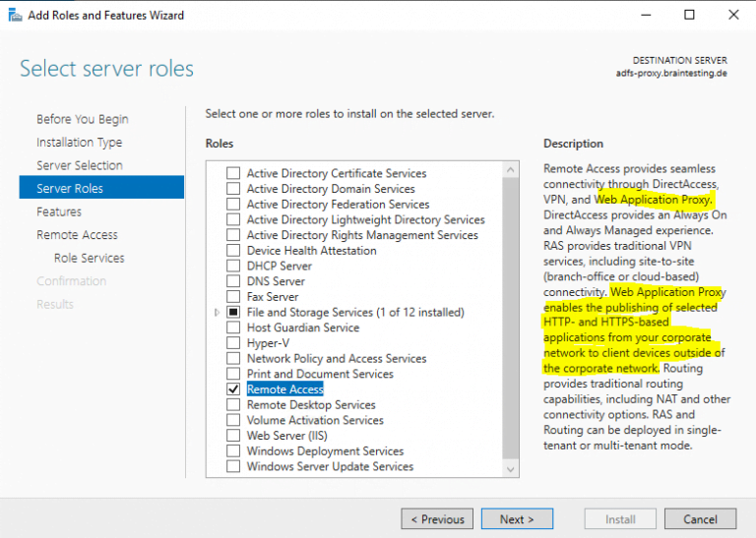Click roles list scroll up arrow
756x538 pixels.
[511, 169]
